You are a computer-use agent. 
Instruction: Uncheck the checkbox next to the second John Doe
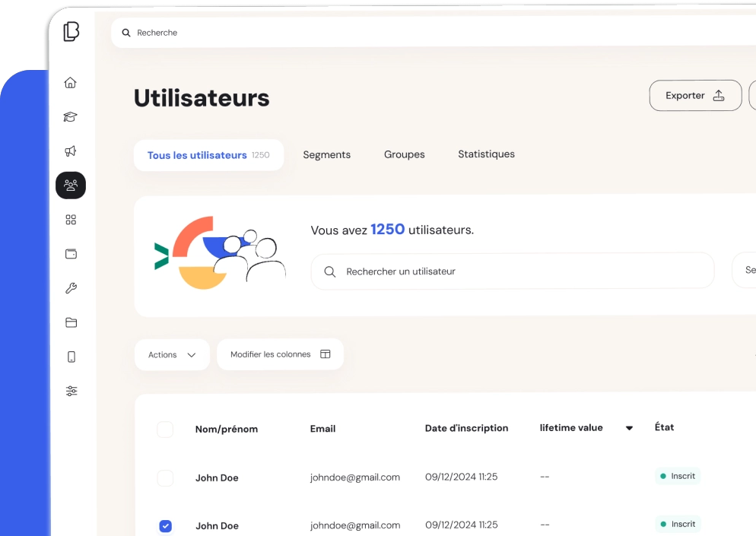click(165, 525)
